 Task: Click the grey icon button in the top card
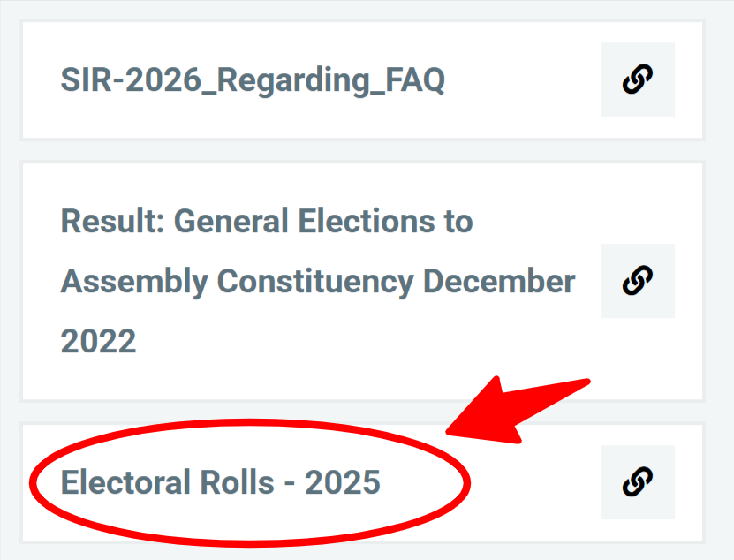point(637,79)
